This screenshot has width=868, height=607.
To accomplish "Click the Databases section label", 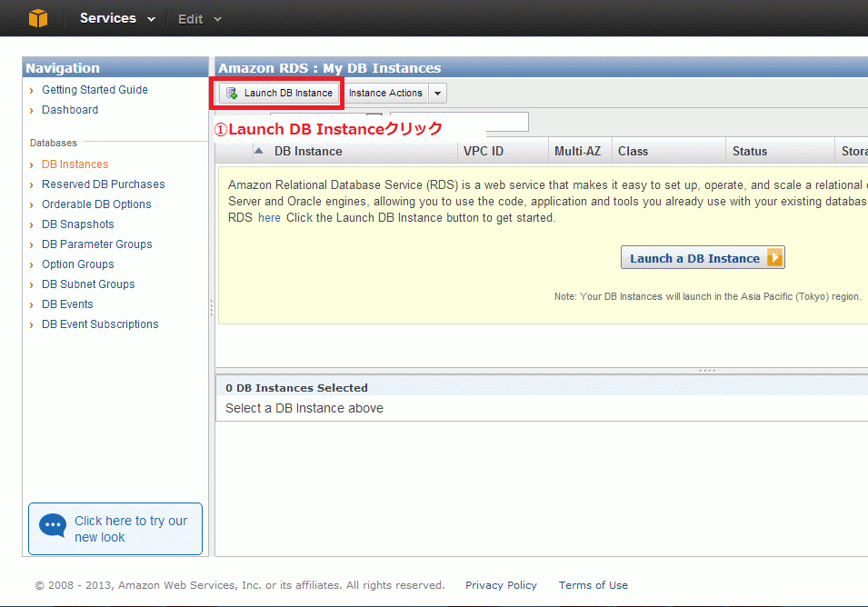I will pyautogui.click(x=53, y=143).
